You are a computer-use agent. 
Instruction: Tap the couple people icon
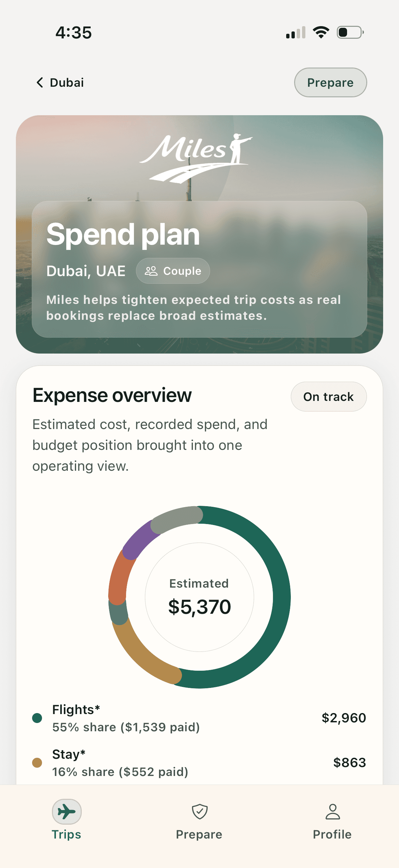[x=151, y=271]
